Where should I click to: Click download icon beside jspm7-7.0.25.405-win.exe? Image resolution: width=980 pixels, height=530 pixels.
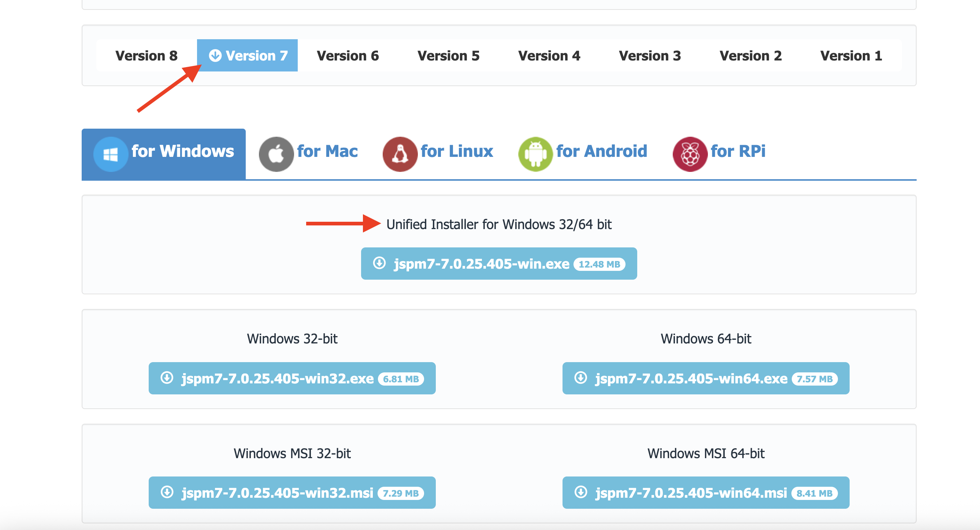click(x=379, y=263)
